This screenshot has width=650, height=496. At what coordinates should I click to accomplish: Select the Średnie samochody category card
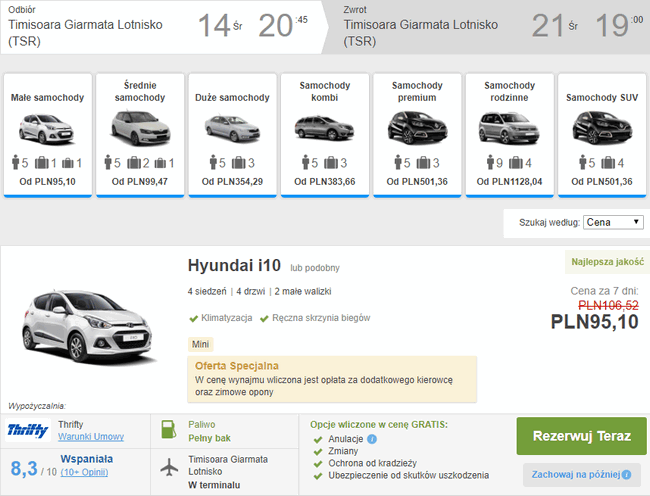click(x=140, y=135)
